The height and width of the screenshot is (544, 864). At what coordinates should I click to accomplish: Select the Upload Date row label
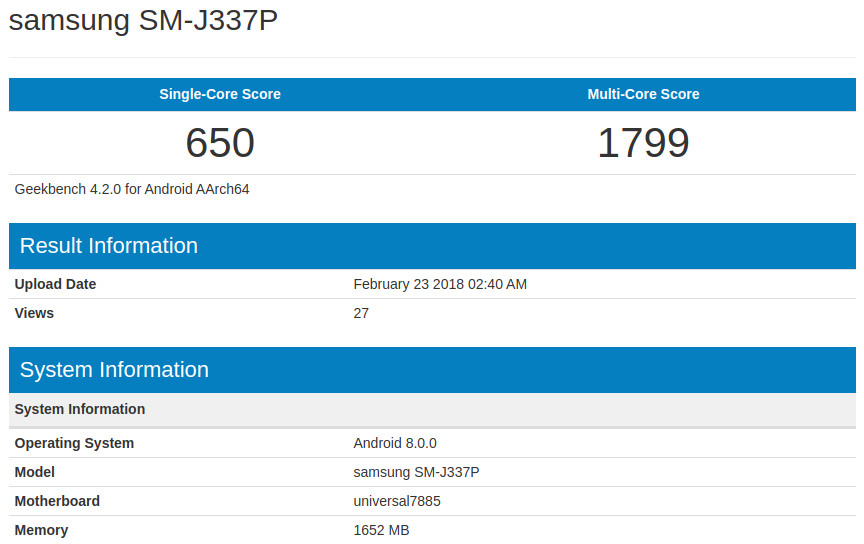point(55,284)
